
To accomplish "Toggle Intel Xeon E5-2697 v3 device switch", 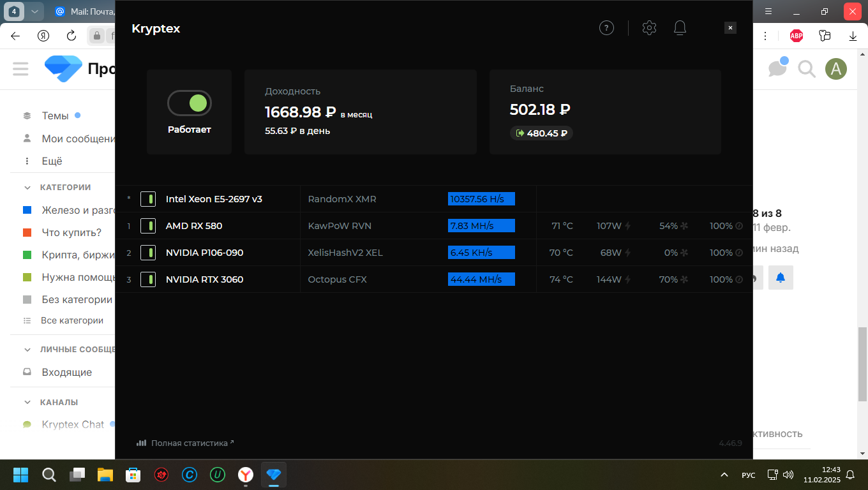I will coord(148,199).
